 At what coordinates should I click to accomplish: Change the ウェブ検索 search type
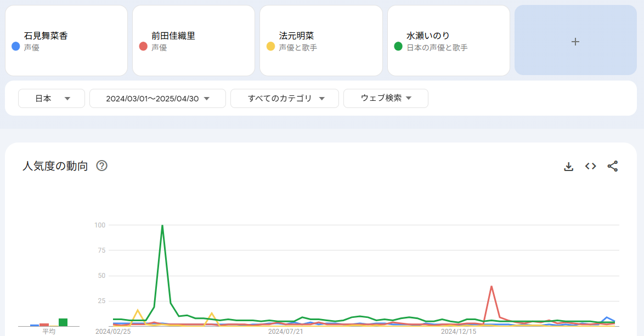coord(386,99)
